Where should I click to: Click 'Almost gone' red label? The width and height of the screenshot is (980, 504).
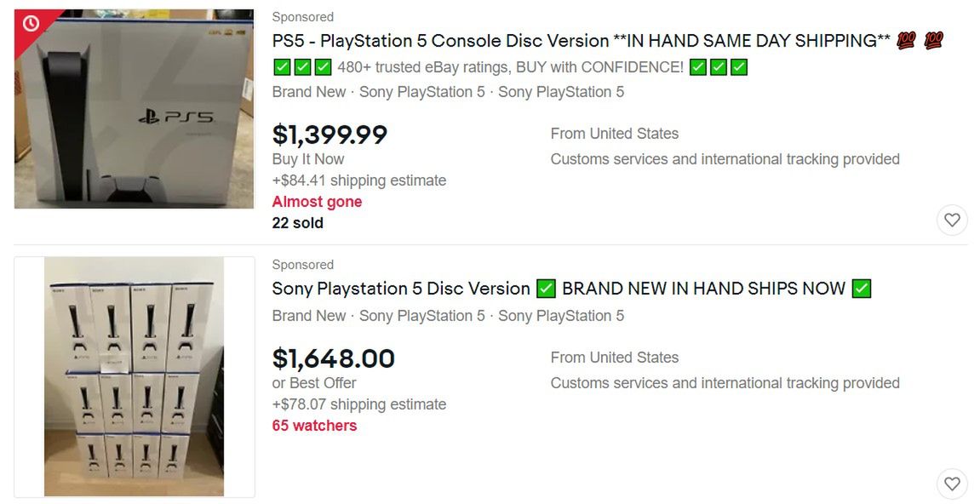click(x=317, y=202)
